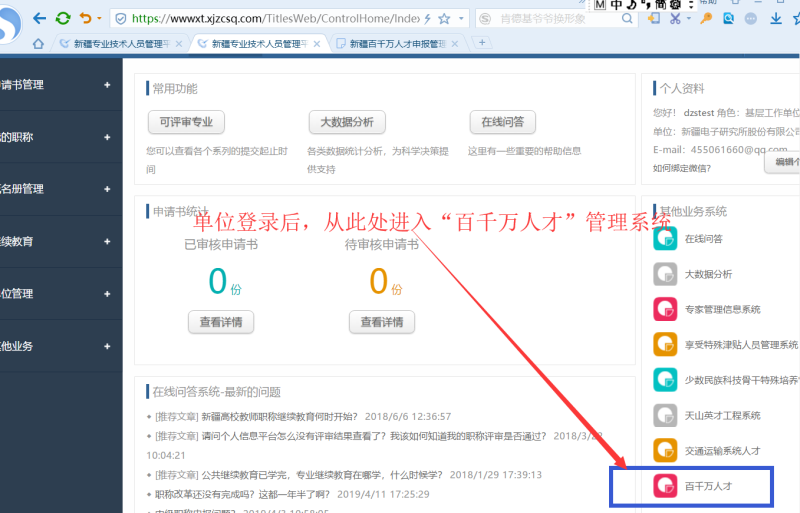
Task: Open the 大数据分析 gray system icon
Action: click(665, 274)
